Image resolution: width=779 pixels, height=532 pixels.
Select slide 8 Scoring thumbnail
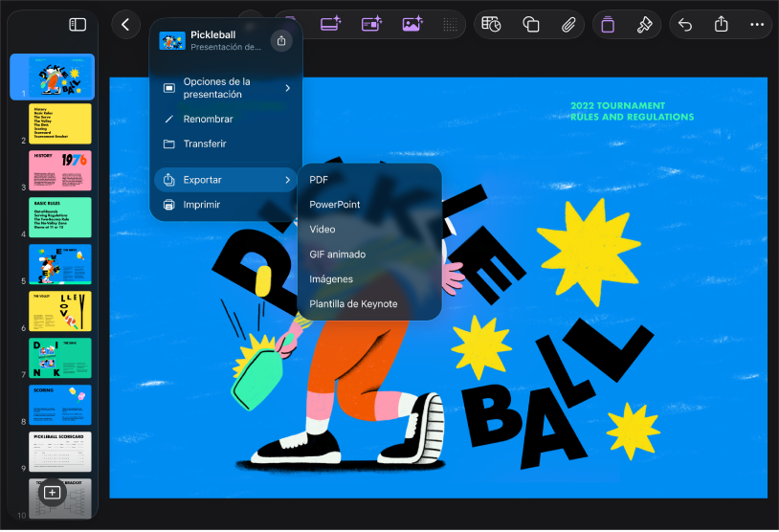coord(60,405)
